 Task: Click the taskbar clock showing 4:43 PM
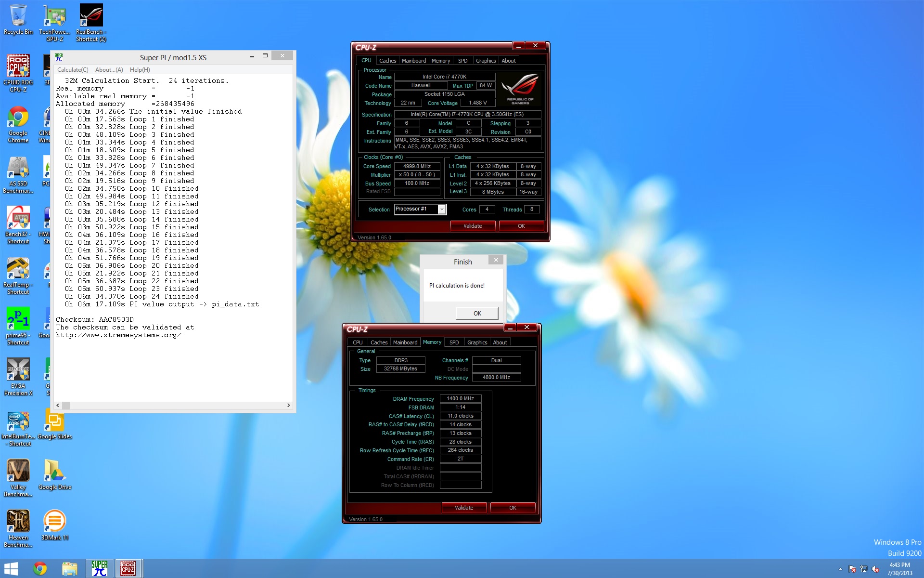click(x=899, y=569)
